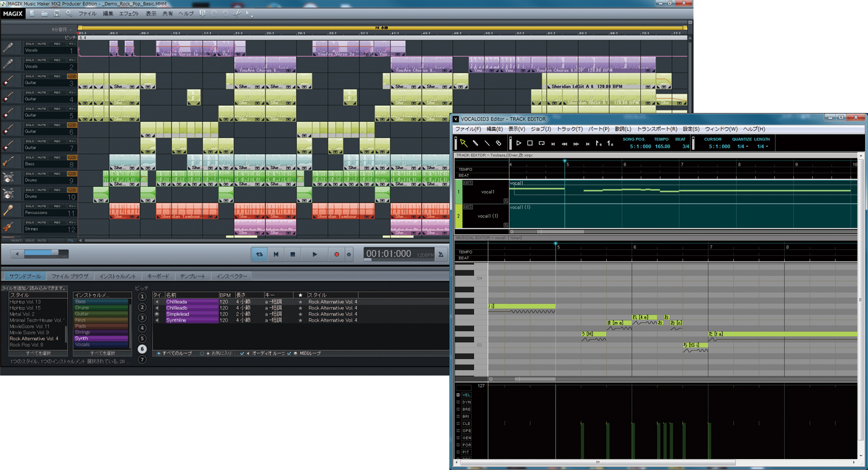The width and height of the screenshot is (868, 470).
Task: Click the Stop button in VOCALOID3 transport
Action: click(530, 143)
